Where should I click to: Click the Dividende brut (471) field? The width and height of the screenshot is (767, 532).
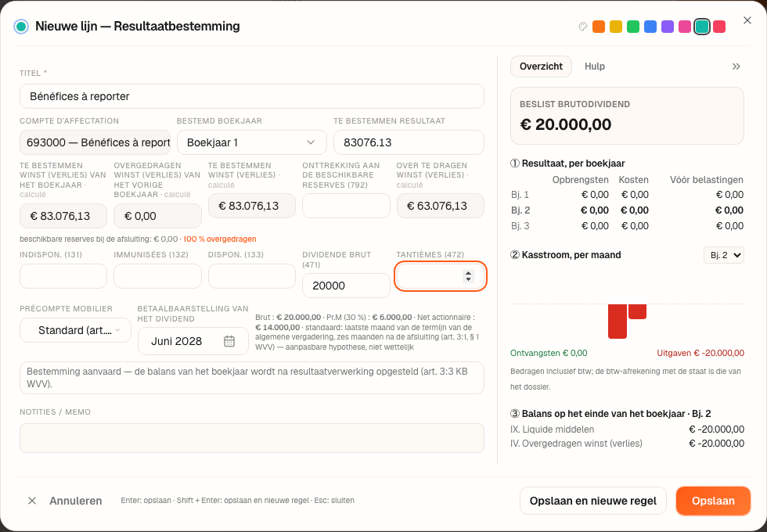click(346, 286)
